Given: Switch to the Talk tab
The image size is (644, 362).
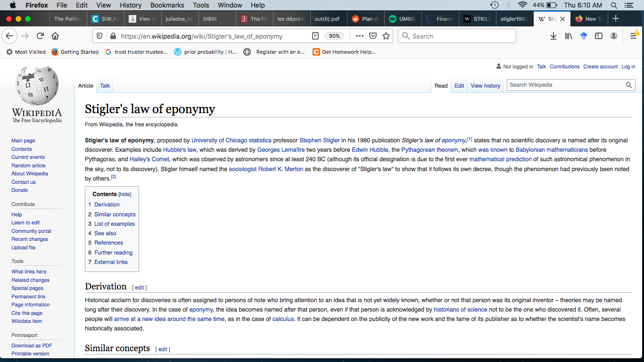Looking at the screenshot, I should 105,86.
